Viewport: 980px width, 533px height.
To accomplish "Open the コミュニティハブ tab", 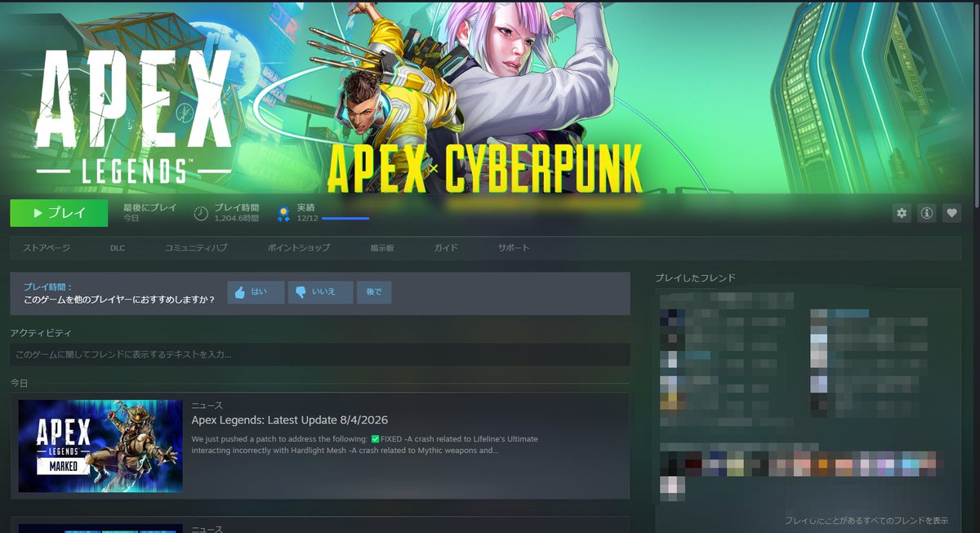I will tap(196, 247).
